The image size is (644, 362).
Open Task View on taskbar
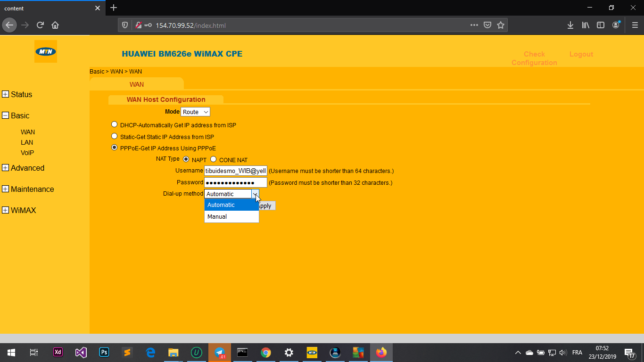pyautogui.click(x=33, y=352)
